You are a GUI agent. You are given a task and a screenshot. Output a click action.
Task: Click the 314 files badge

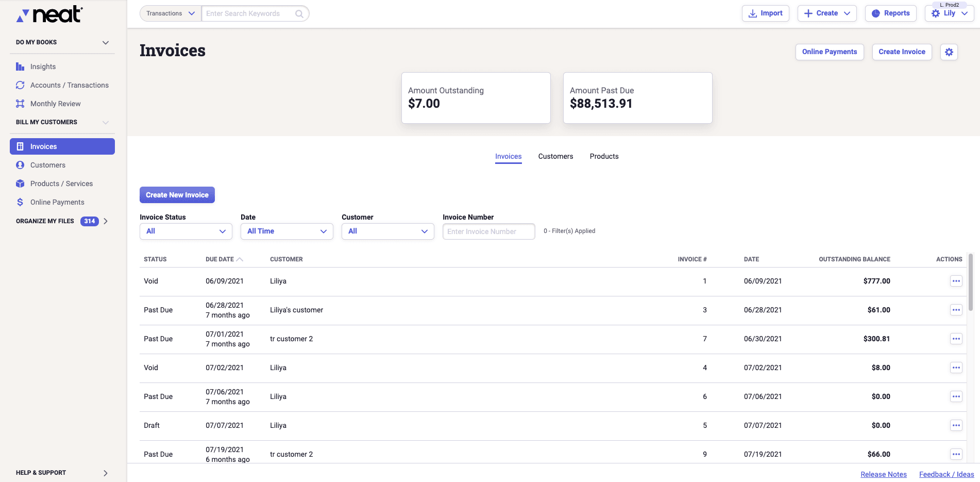(x=90, y=221)
